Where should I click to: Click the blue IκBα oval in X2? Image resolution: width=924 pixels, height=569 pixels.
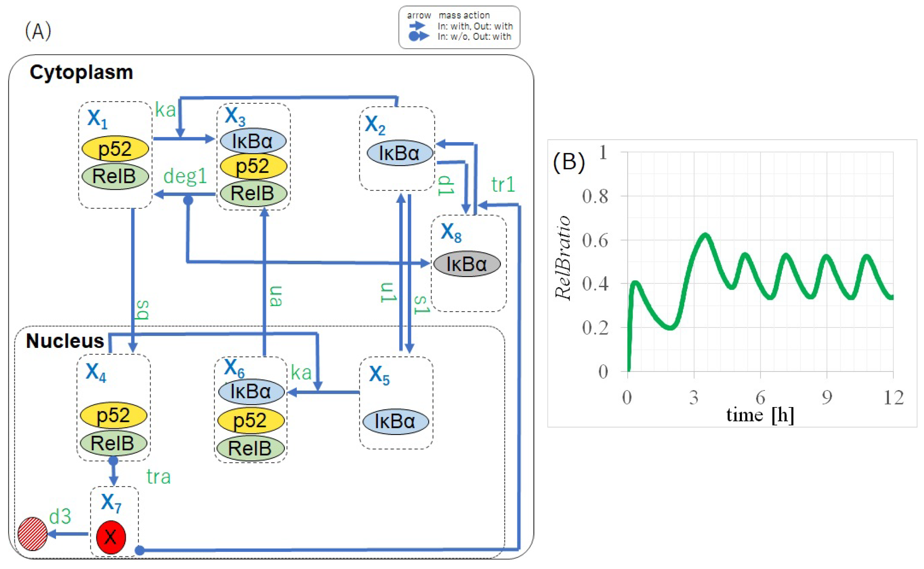(x=400, y=153)
